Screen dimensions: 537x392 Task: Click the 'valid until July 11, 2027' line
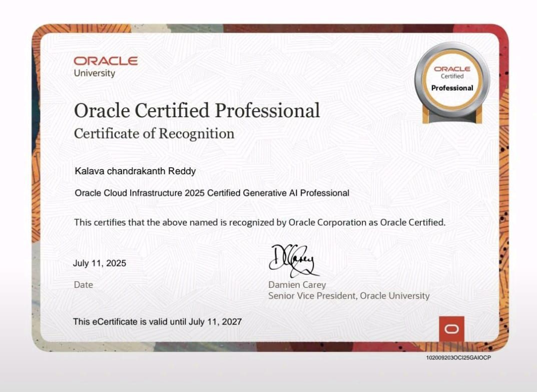[157, 322]
